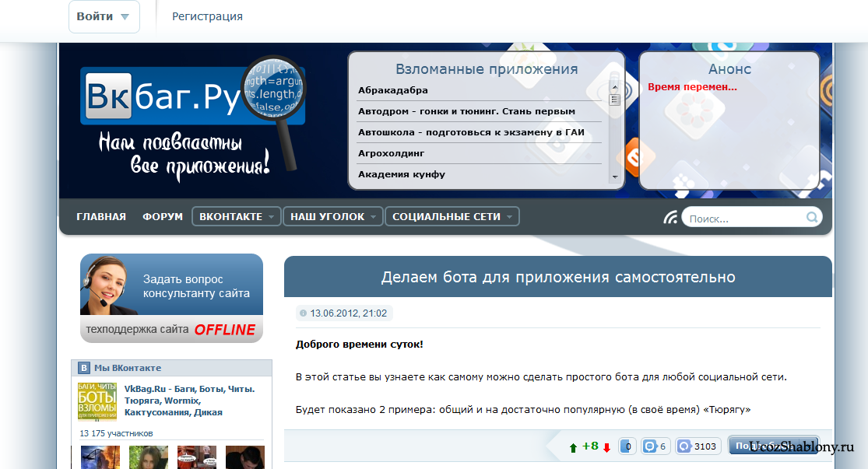868x469 pixels.
Task: Click the Задать вопрос консультанту banner
Action: pos(171,298)
